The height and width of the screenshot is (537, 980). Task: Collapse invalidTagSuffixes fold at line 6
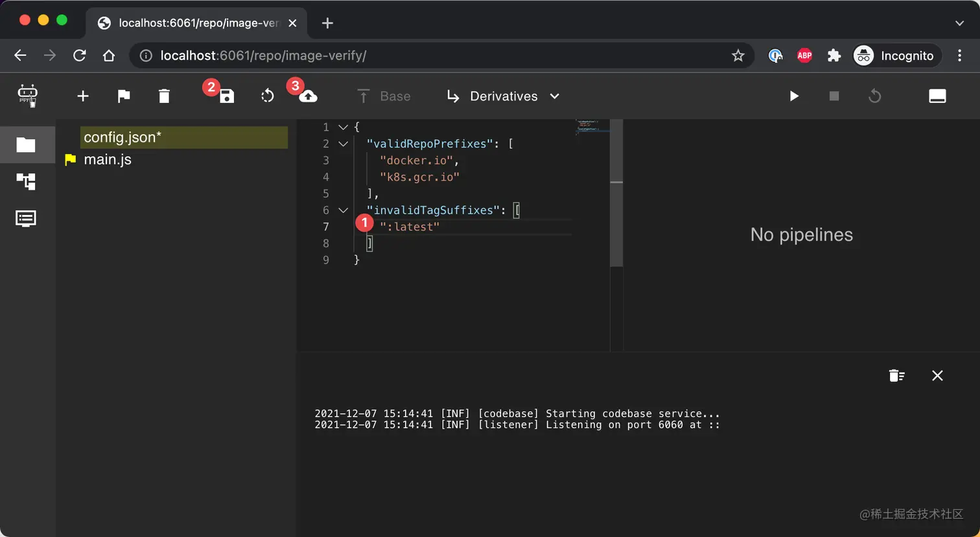point(344,210)
